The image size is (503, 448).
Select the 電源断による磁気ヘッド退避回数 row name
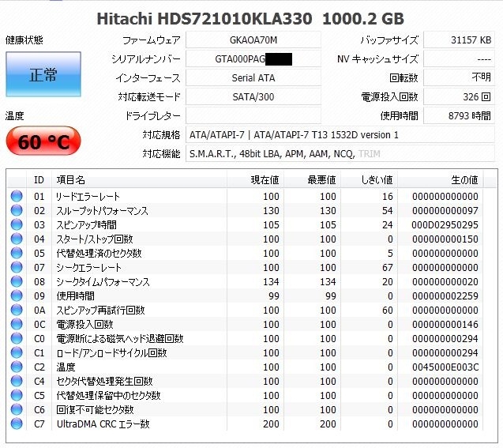click(x=120, y=338)
